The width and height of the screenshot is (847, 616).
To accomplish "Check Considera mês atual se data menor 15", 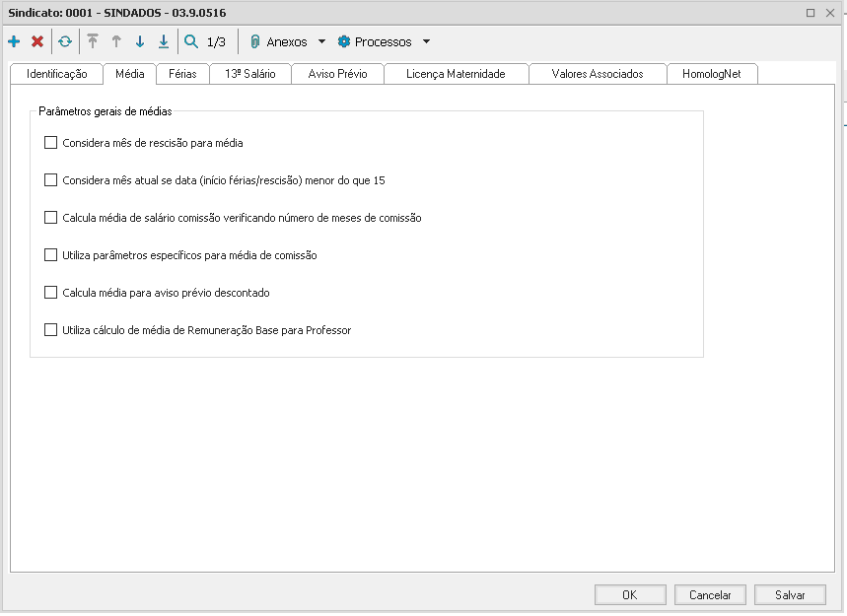I will 50,179.
